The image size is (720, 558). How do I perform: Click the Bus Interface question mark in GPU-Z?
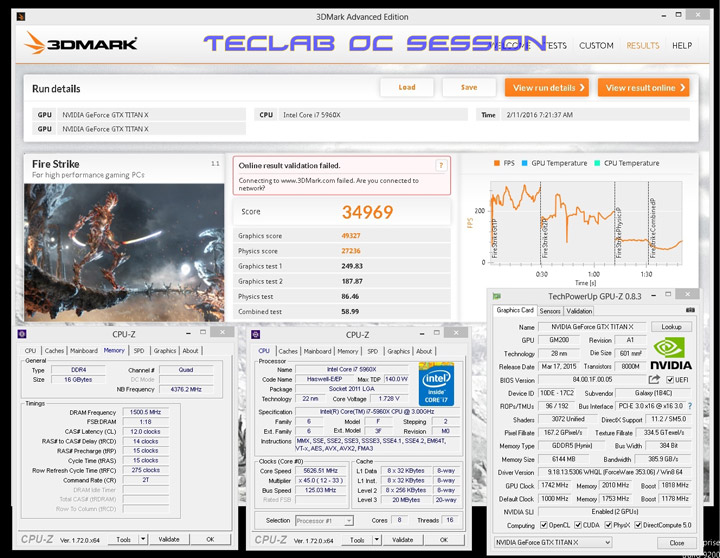click(x=690, y=406)
